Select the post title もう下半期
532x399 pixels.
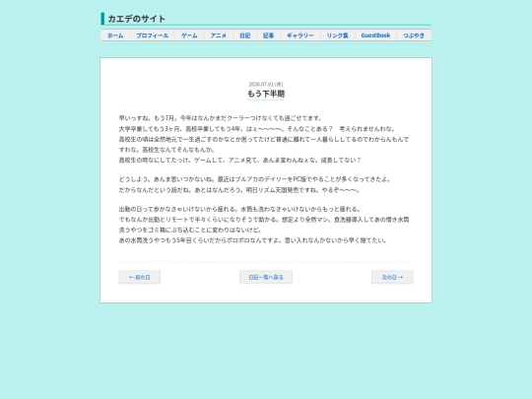pyautogui.click(x=266, y=94)
